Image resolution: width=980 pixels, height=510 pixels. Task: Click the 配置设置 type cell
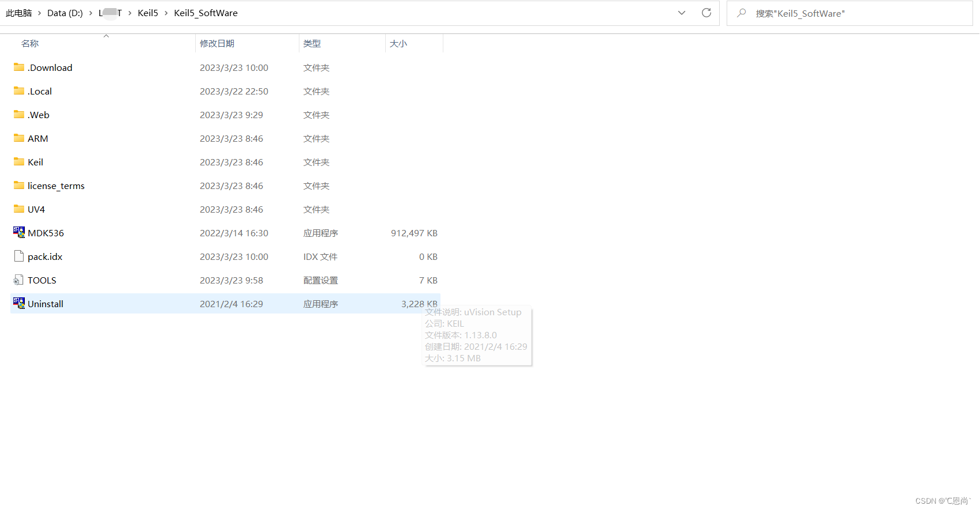tap(321, 280)
